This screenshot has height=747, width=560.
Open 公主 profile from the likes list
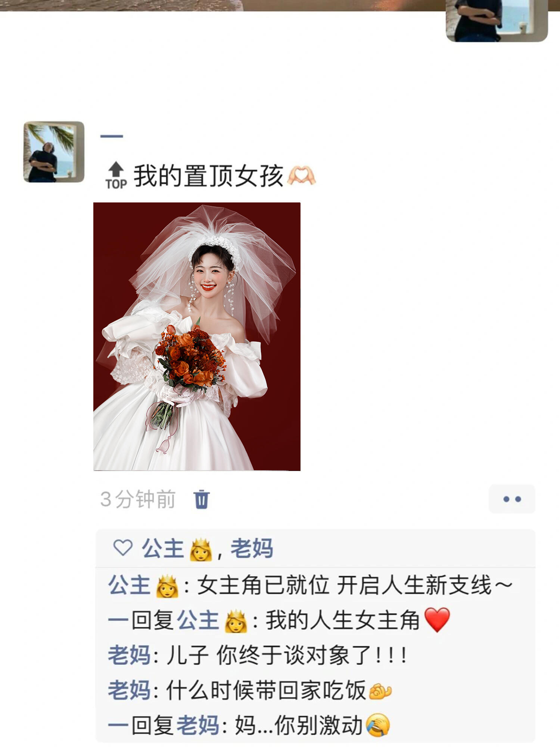pyautogui.click(x=177, y=549)
